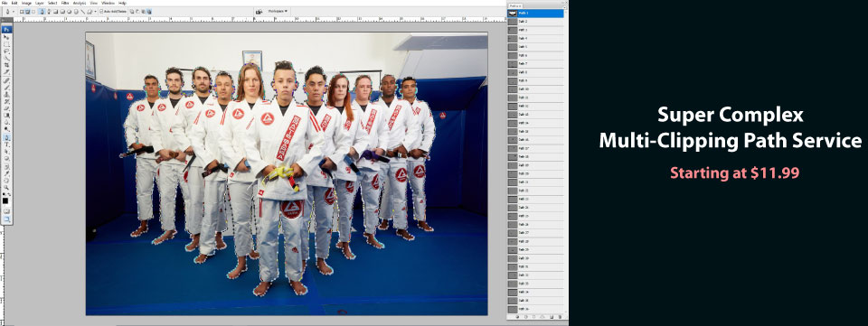This screenshot has height=326, width=868.
Task: Select the Move tool in the toolbox
Action: click(x=6, y=37)
